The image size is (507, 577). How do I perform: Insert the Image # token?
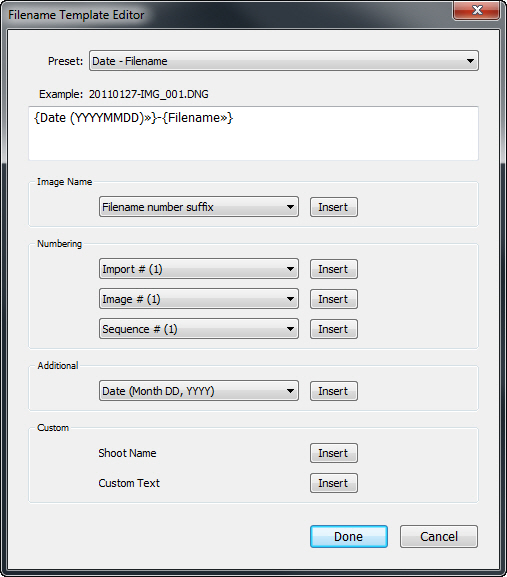coord(333,299)
